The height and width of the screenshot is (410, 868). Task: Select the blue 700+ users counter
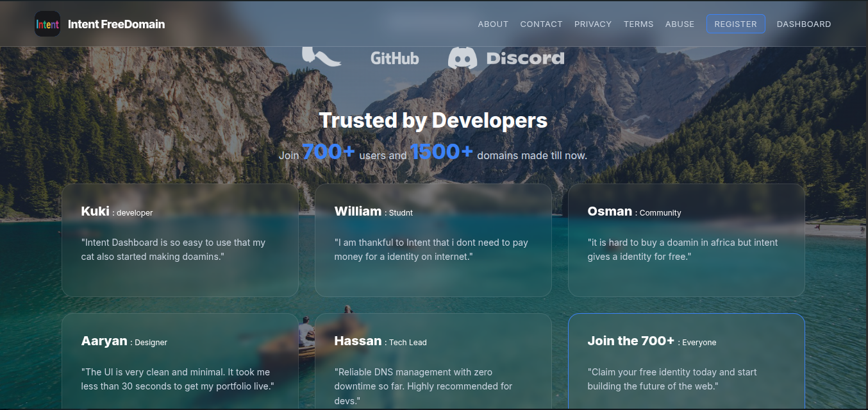(x=328, y=151)
